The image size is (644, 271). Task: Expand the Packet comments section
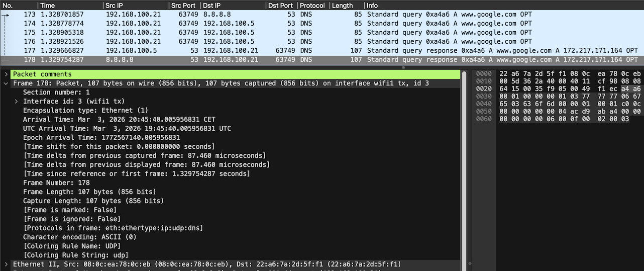6,74
